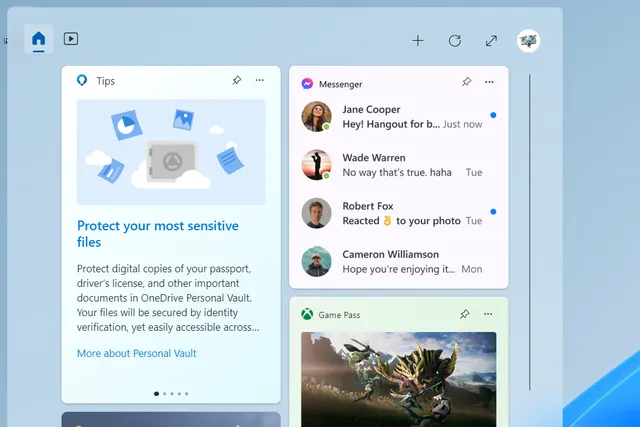Refresh the widgets feed
This screenshot has height=427, width=640.
point(455,41)
